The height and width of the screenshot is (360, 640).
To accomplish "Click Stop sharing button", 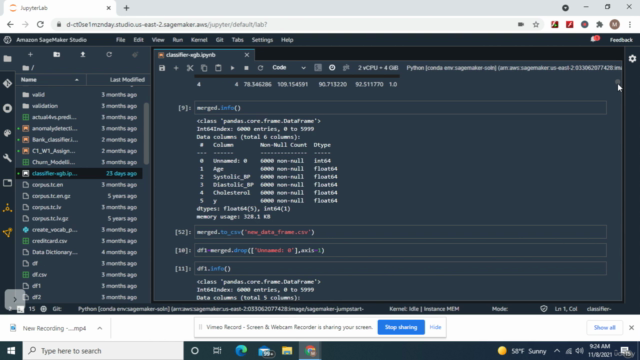I will point(401,327).
